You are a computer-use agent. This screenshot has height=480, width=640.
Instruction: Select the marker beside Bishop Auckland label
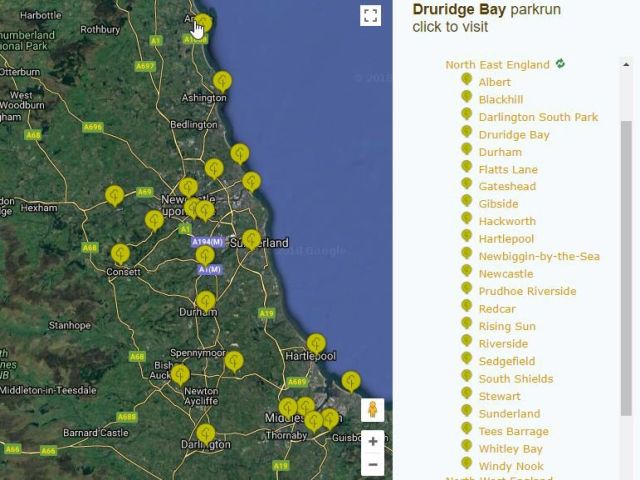point(180,374)
